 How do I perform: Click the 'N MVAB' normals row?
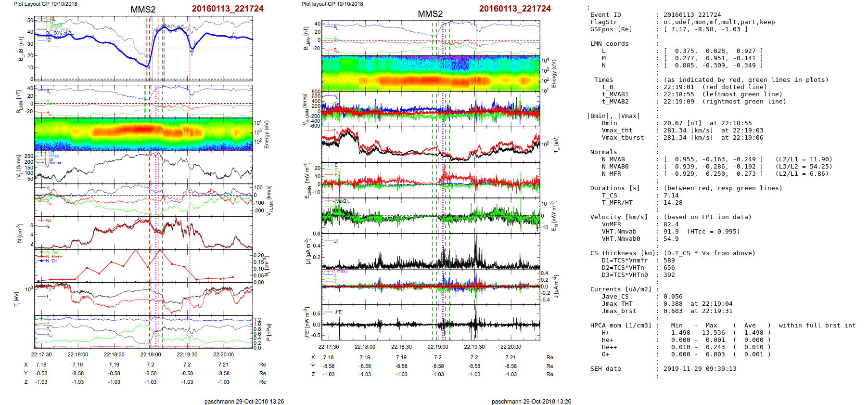click(x=613, y=159)
